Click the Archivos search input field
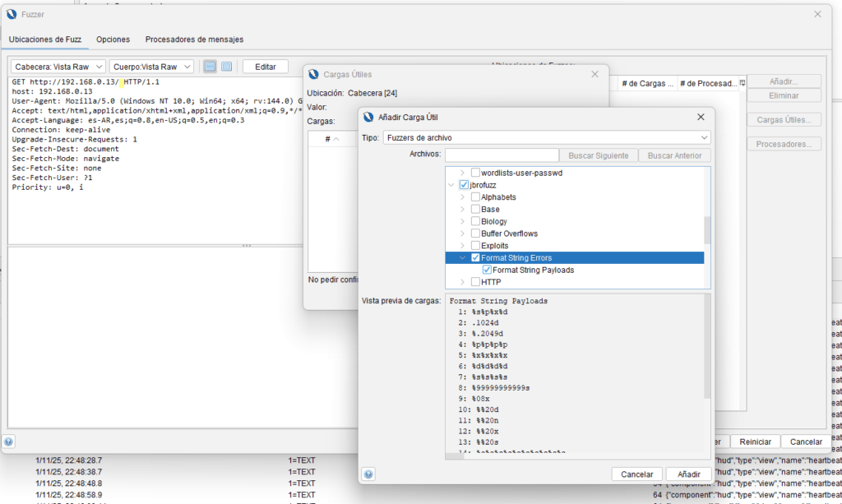 [x=502, y=155]
